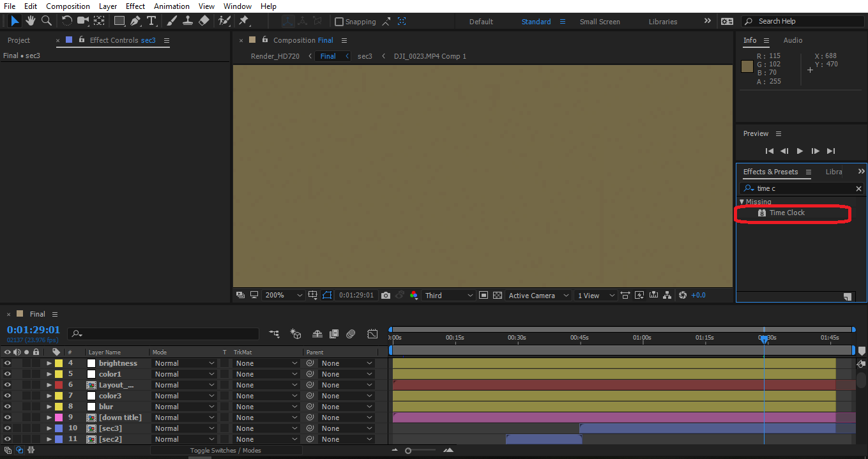Select the Roto Brush tool
This screenshot has width=868, height=459.
(x=224, y=21)
